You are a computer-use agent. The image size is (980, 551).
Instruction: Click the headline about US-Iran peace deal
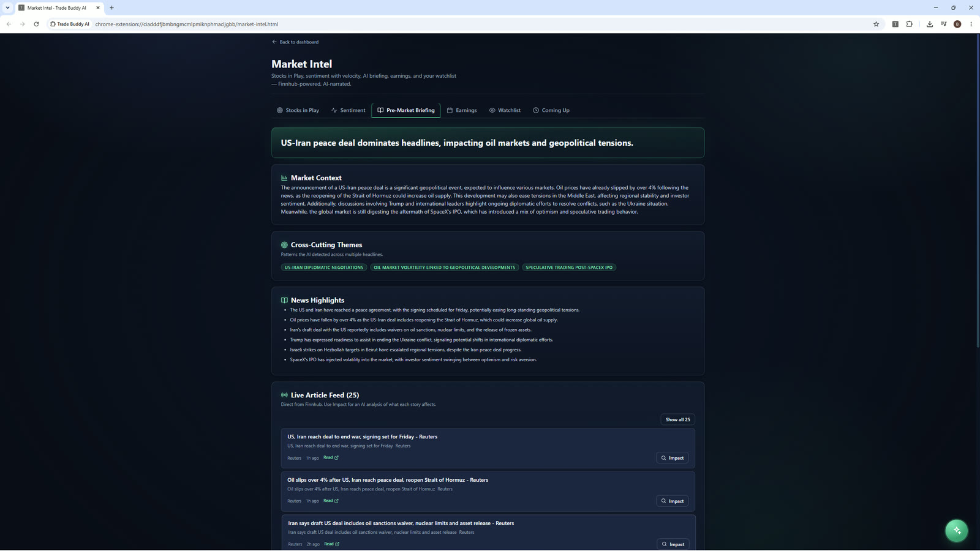(x=457, y=143)
